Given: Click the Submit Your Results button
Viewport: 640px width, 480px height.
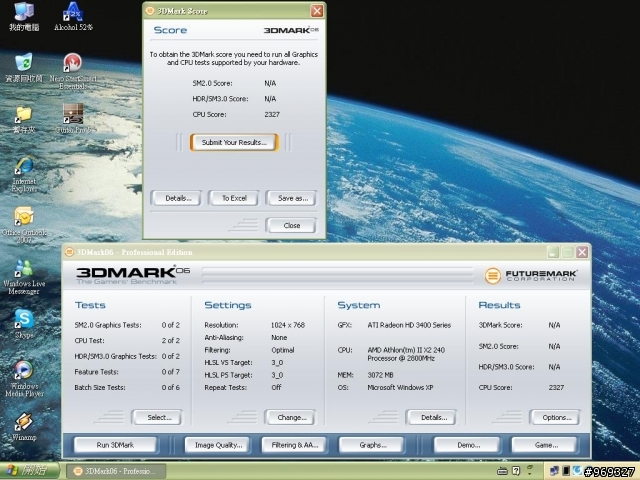Looking at the screenshot, I should (234, 142).
